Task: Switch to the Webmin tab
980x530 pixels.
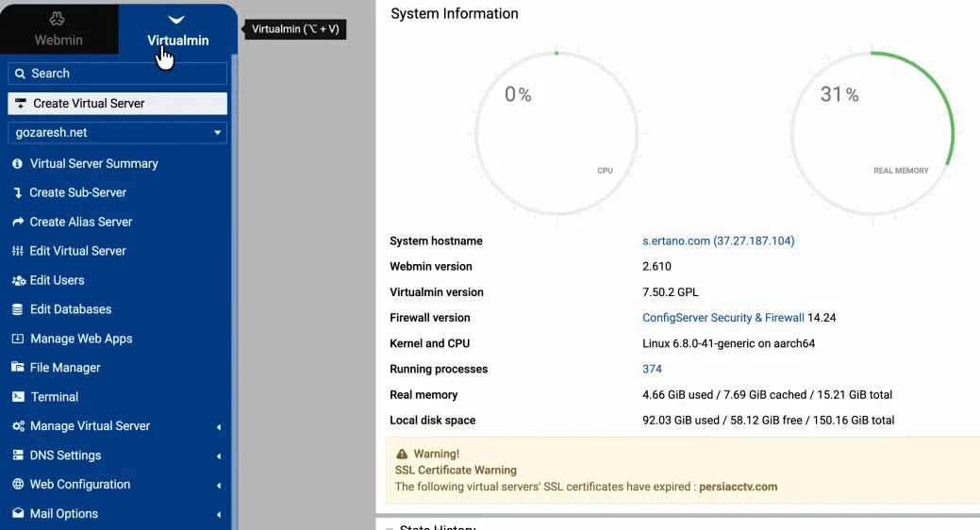Action: 58,29
